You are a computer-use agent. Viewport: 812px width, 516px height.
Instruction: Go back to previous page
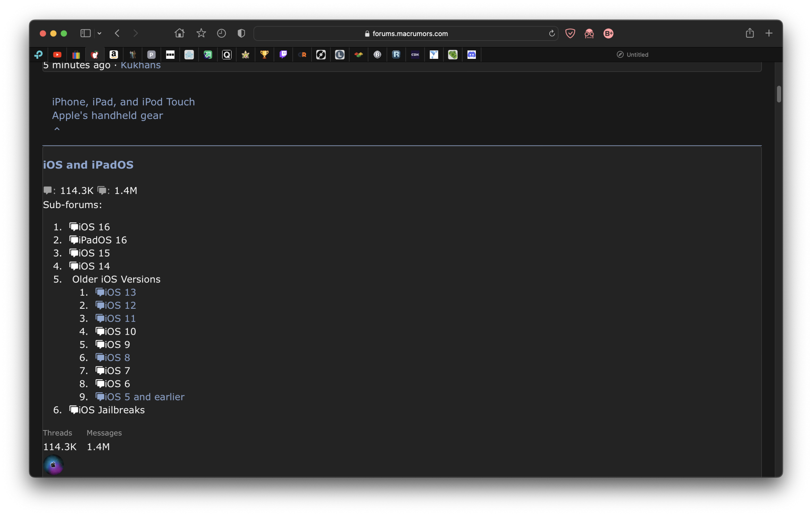(x=117, y=33)
